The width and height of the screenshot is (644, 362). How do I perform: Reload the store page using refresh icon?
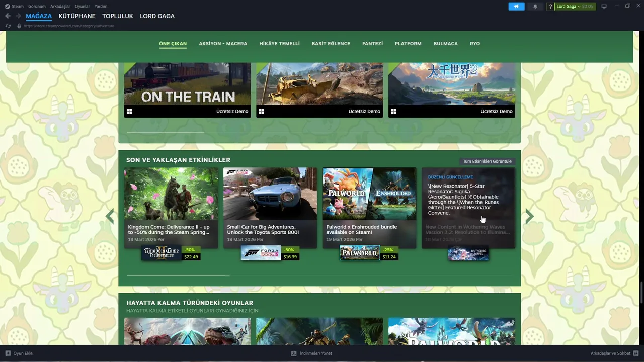click(8, 26)
